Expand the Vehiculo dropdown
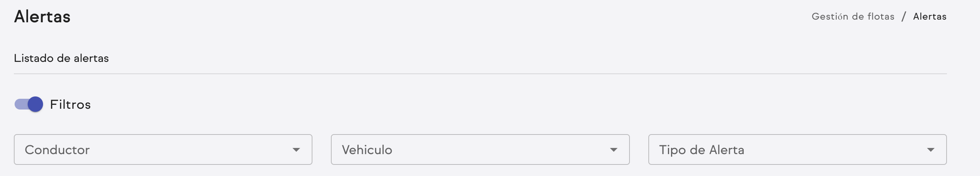Screen dimensions: 980x176 [480, 149]
